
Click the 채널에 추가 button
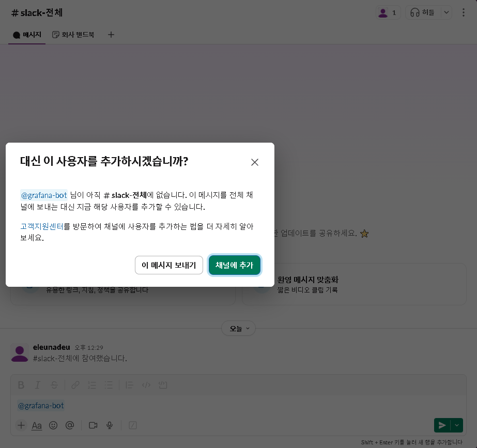234,265
